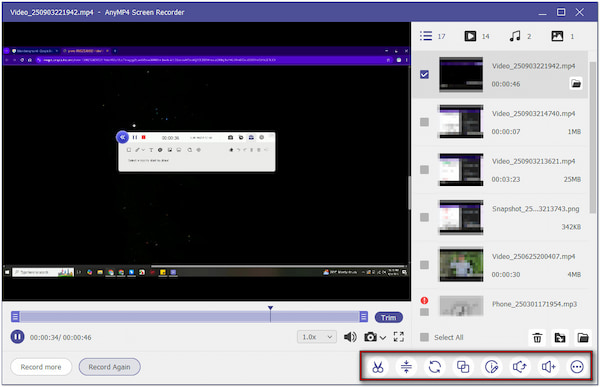Click the 00:03:23 duration text
The width and height of the screenshot is (600, 387).
(x=505, y=179)
